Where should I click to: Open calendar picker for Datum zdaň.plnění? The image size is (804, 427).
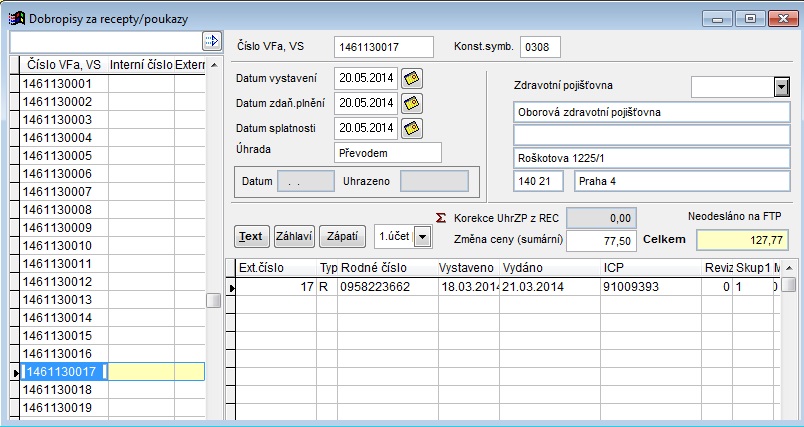(x=412, y=103)
